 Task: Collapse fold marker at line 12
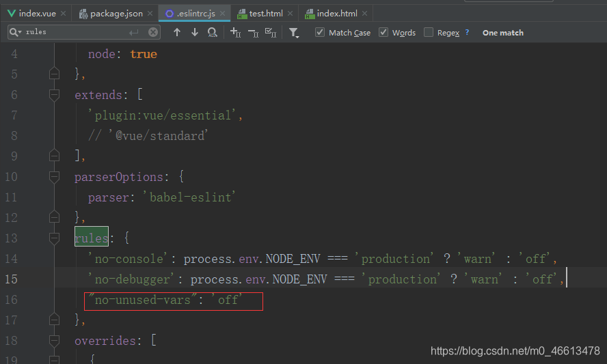click(x=54, y=217)
